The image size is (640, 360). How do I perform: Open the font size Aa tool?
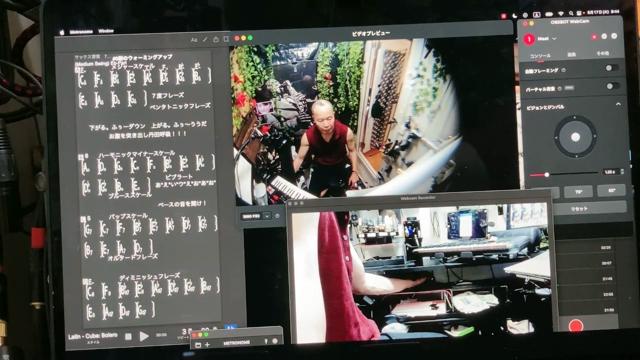(x=194, y=40)
